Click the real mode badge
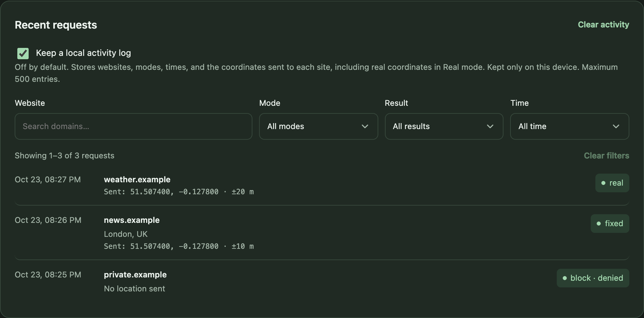Viewport: 644px width, 318px height. pos(612,183)
